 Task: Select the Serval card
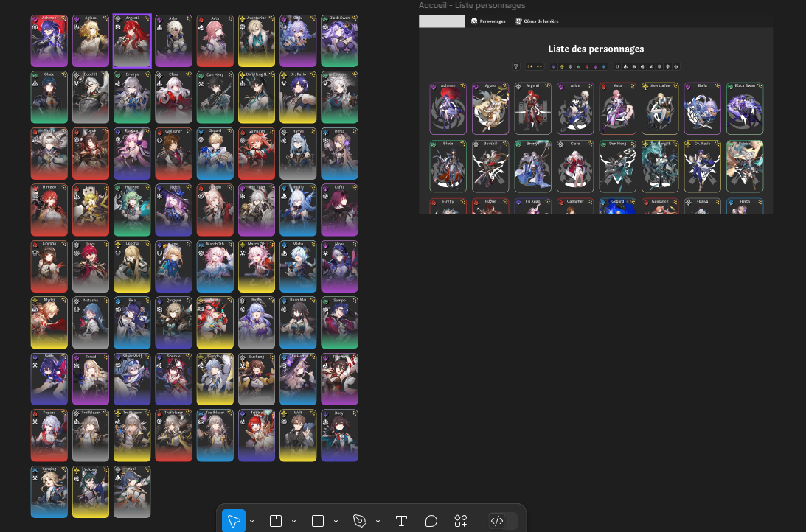tap(91, 379)
